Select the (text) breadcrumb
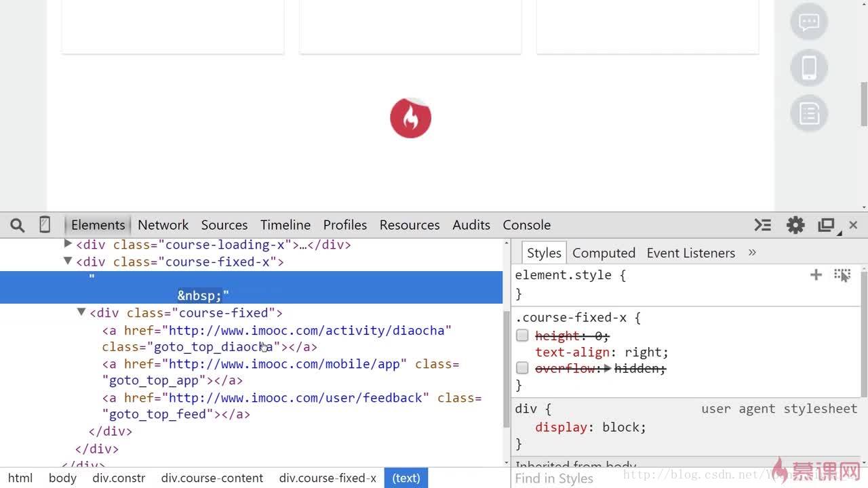 [406, 478]
